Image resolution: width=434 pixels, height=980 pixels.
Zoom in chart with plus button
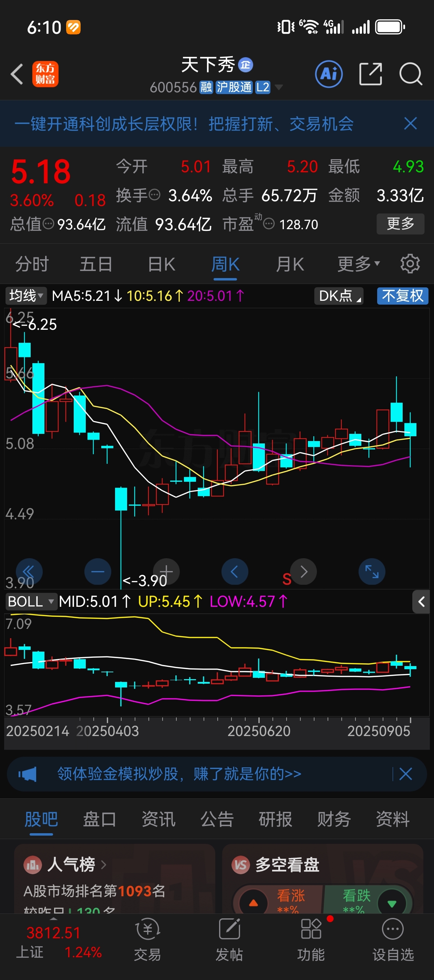[x=166, y=571]
